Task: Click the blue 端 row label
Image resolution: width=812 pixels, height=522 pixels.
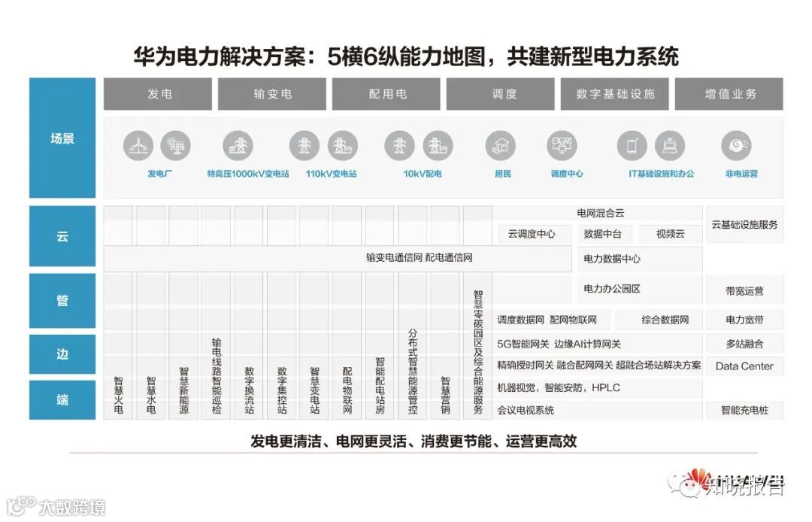Action: tap(62, 400)
